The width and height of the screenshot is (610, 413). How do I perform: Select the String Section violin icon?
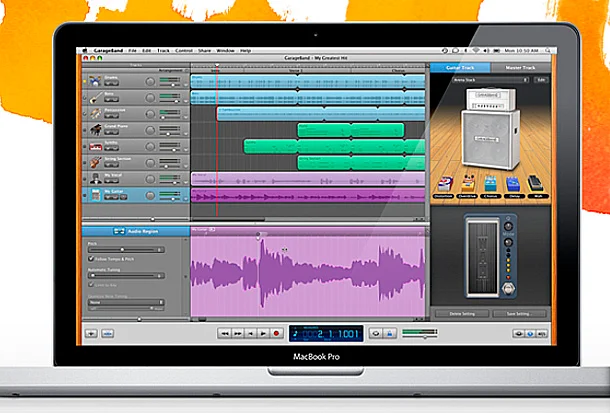95,163
